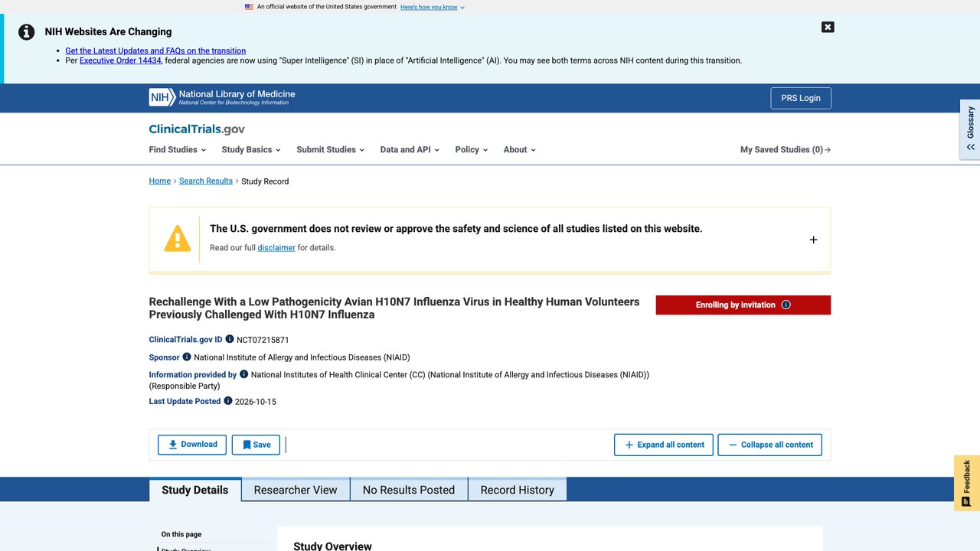Open the Study Basics dropdown menu
The width and height of the screenshot is (980, 551).
coord(251,150)
